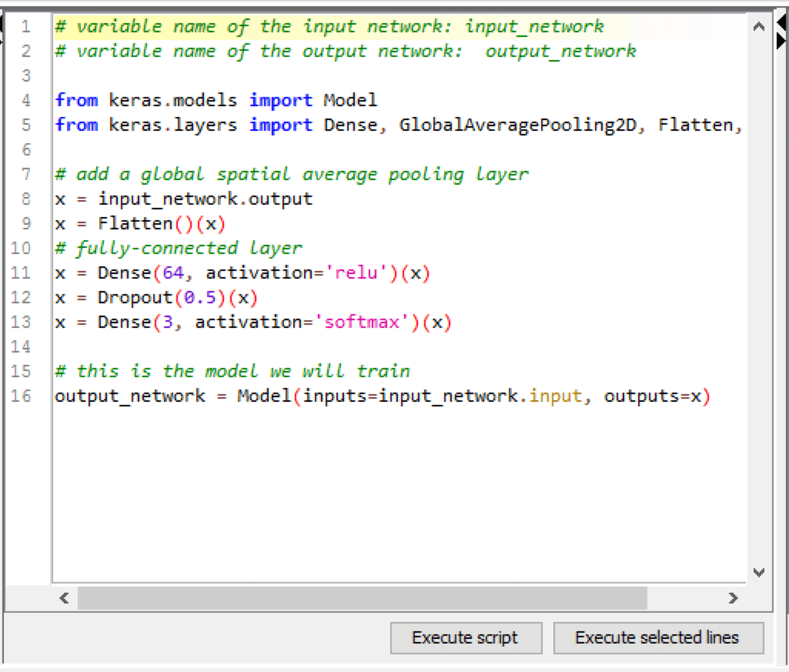Click '# this is the model we will train'
Viewport: 789px width, 672px height.
click(x=233, y=371)
